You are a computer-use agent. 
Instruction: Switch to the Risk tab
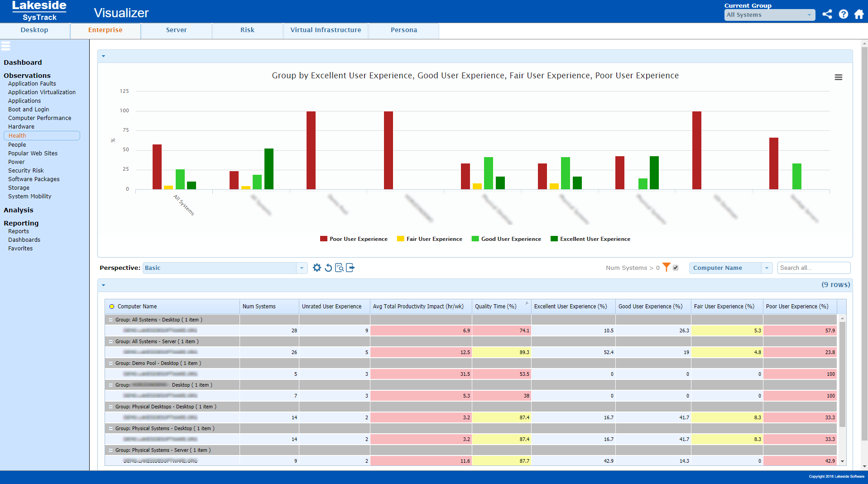tap(247, 30)
